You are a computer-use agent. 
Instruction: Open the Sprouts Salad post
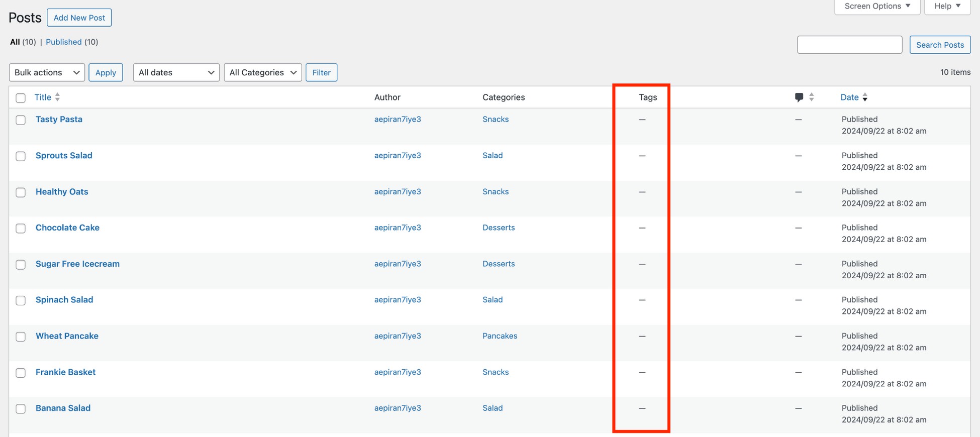tap(64, 155)
